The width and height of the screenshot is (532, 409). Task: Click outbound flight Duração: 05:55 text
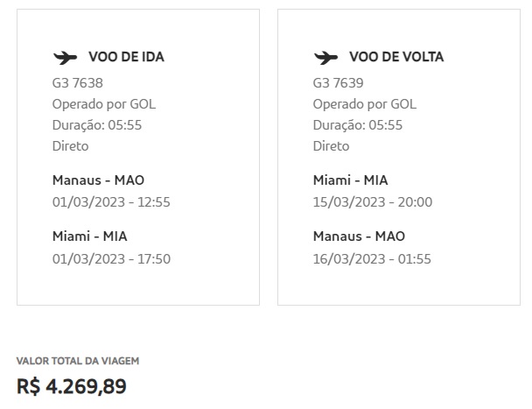click(x=97, y=125)
